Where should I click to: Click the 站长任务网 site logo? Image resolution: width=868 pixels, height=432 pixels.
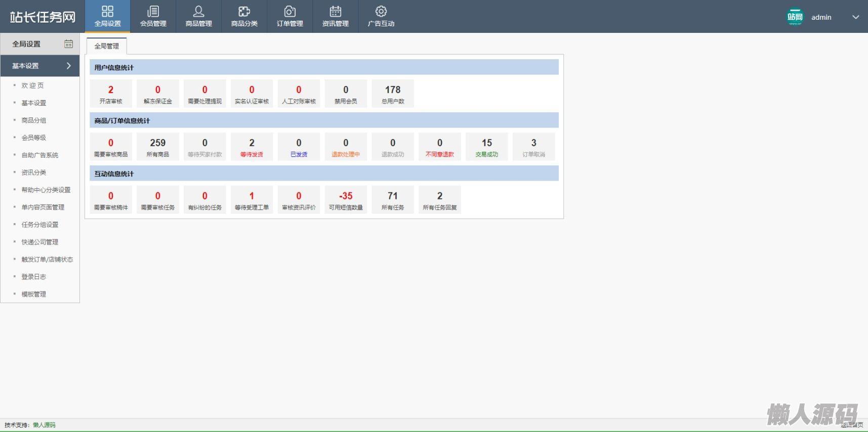coord(43,17)
